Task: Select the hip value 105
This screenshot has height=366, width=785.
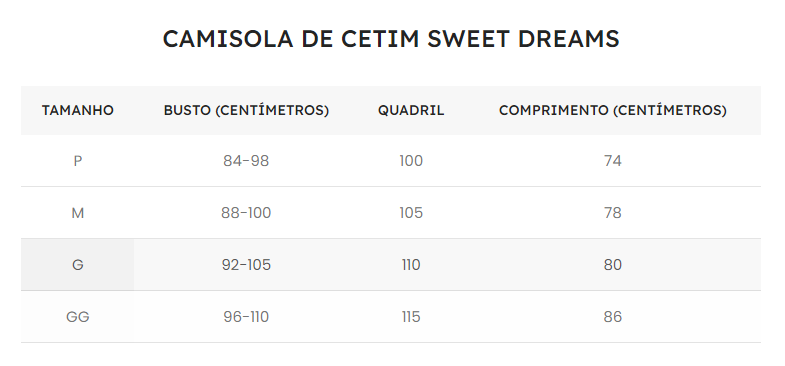Action: click(x=411, y=213)
